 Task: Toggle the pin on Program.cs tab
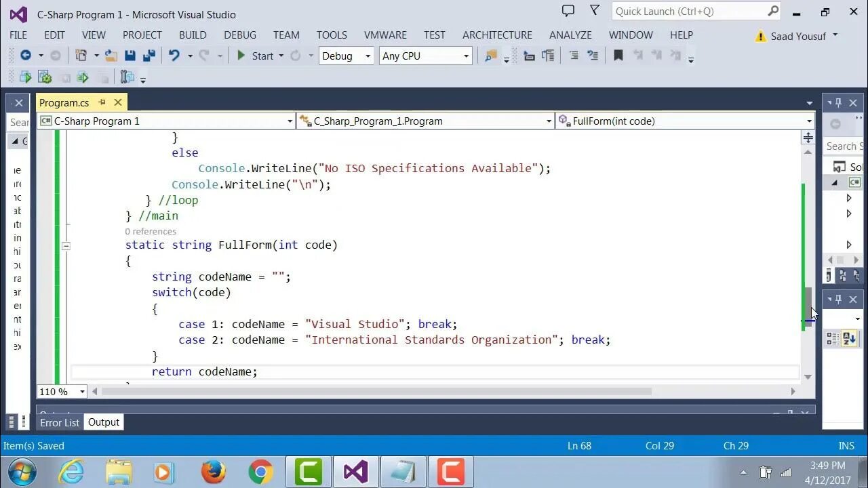point(102,102)
